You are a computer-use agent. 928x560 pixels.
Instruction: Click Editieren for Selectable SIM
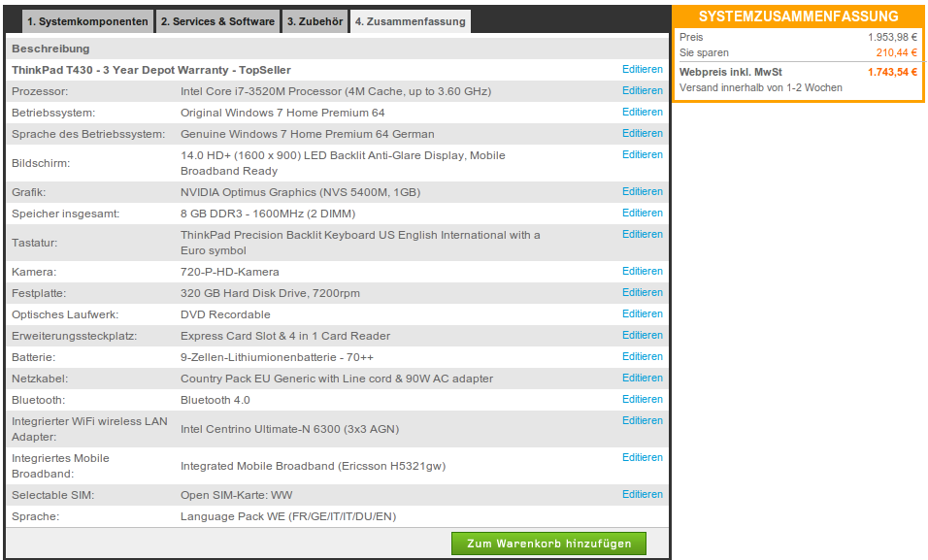[643, 494]
